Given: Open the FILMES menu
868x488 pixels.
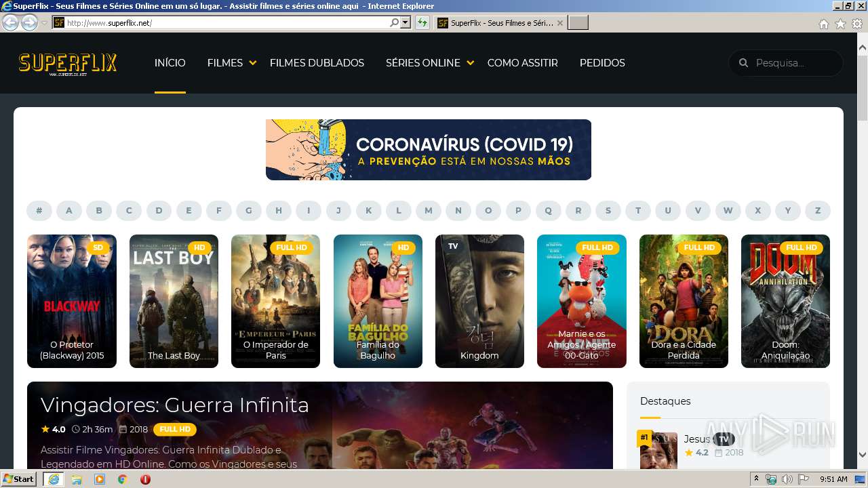Looking at the screenshot, I should 225,63.
